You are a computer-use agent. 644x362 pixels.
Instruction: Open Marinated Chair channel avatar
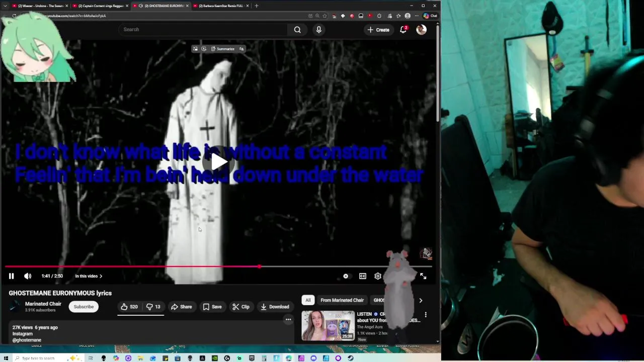tap(15, 307)
